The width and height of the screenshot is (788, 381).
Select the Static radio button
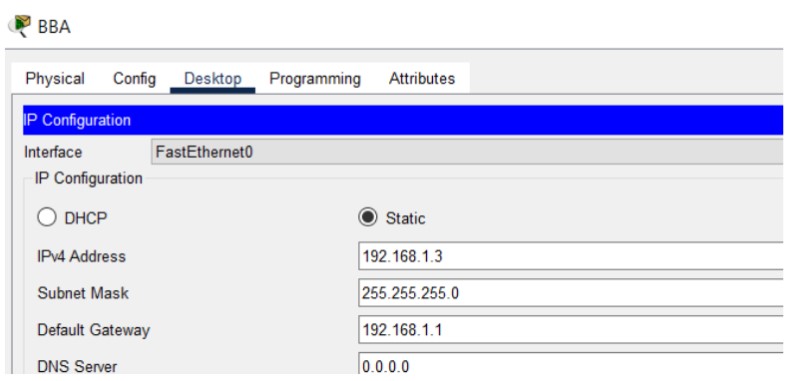(368, 218)
